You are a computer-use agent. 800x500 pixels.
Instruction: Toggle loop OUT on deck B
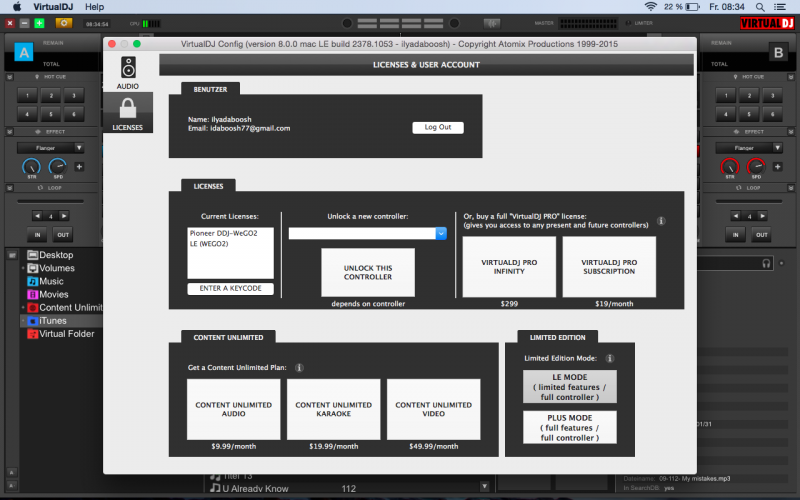click(761, 235)
